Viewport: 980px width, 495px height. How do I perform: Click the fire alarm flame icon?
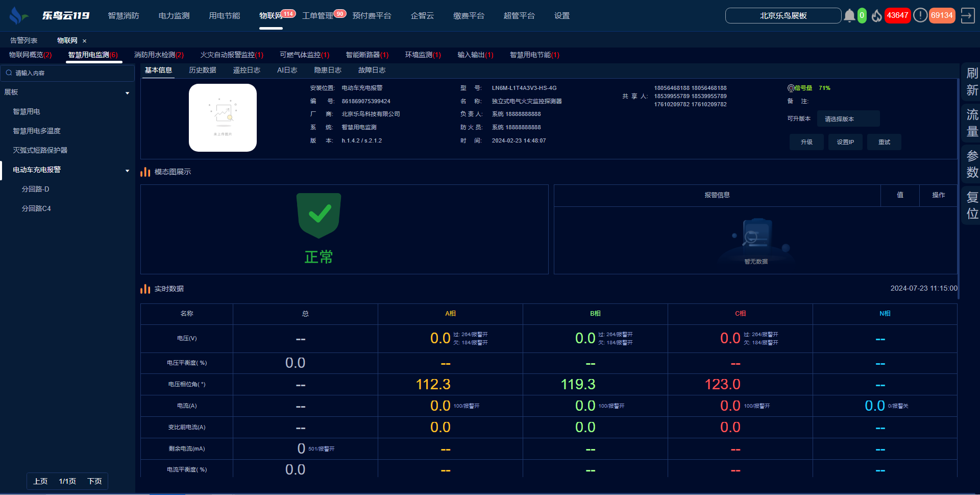click(x=877, y=16)
